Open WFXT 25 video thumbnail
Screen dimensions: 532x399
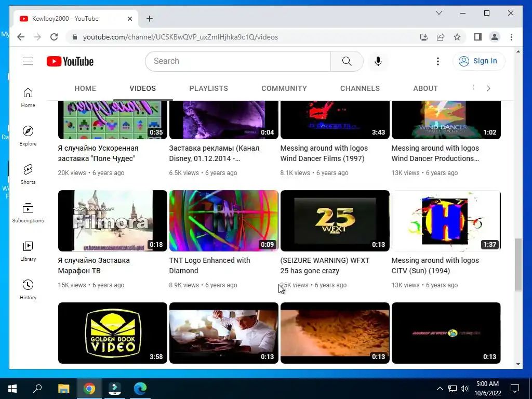click(x=335, y=220)
